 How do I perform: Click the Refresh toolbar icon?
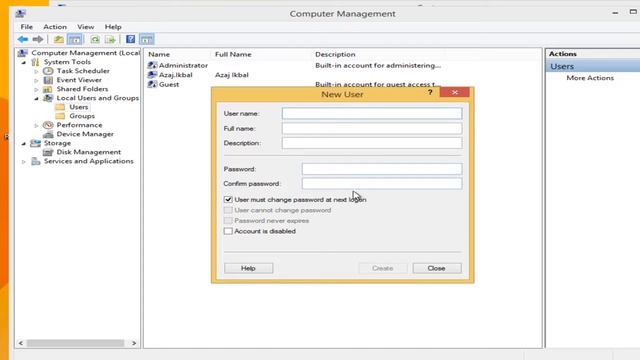click(x=95, y=39)
